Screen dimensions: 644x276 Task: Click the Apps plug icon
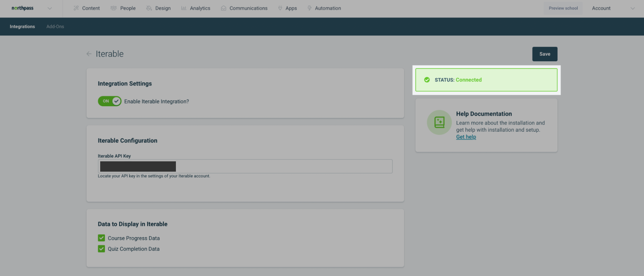tap(280, 8)
